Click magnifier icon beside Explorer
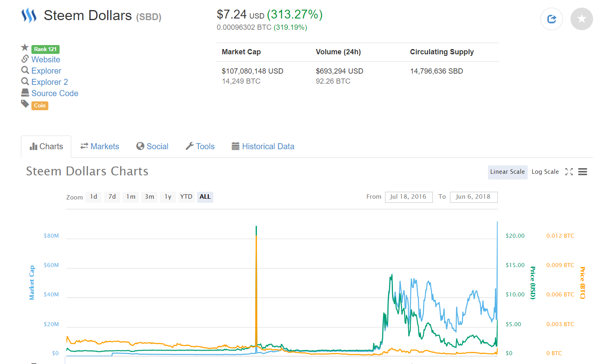 pos(25,70)
